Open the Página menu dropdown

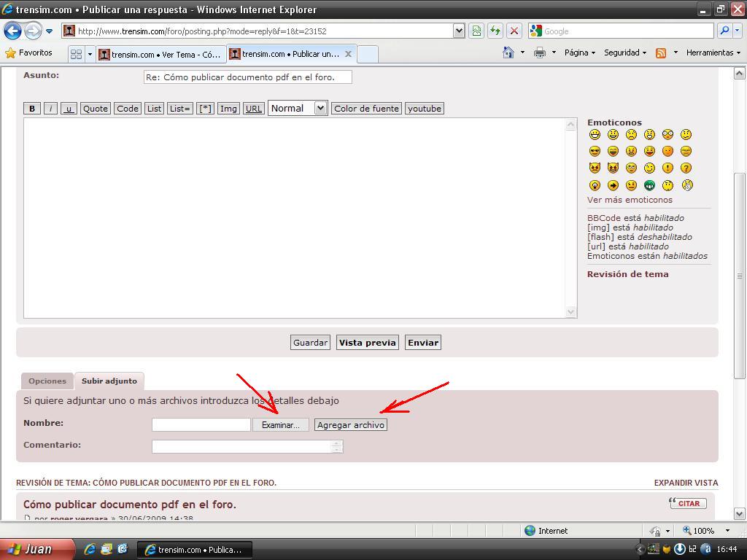point(579,52)
